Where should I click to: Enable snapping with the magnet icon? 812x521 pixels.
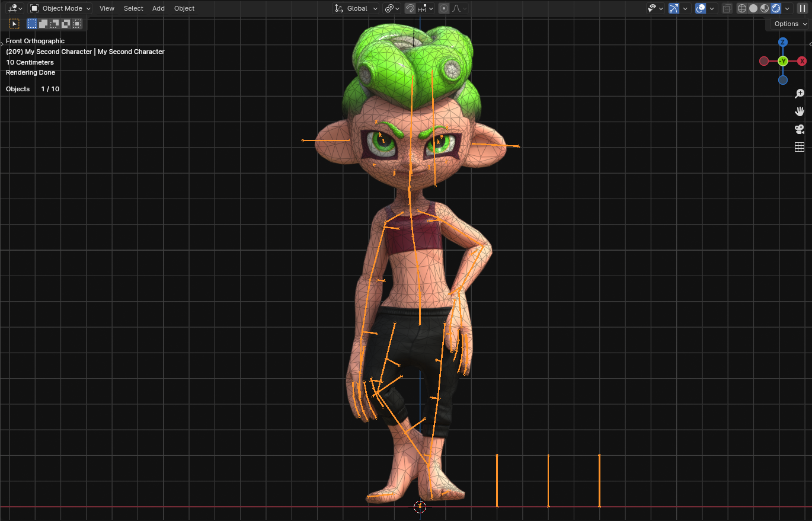pyautogui.click(x=410, y=8)
